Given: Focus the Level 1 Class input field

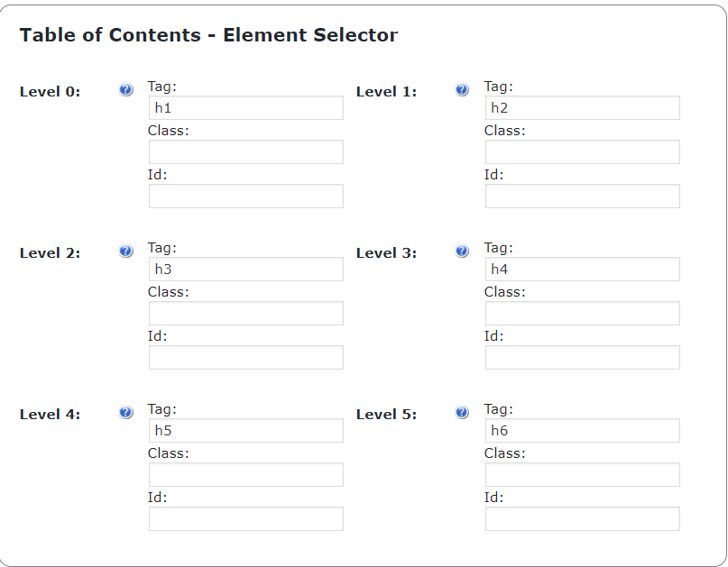Looking at the screenshot, I should coord(582,152).
